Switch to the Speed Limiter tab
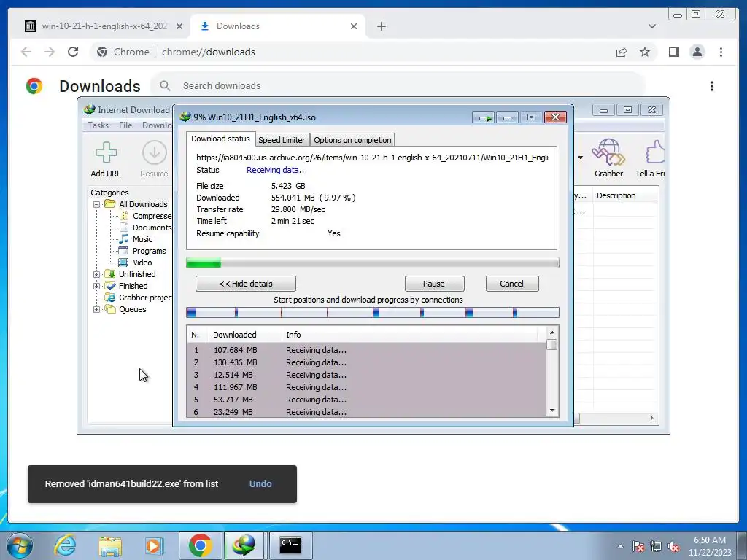This screenshot has width=747, height=560. pyautogui.click(x=282, y=140)
